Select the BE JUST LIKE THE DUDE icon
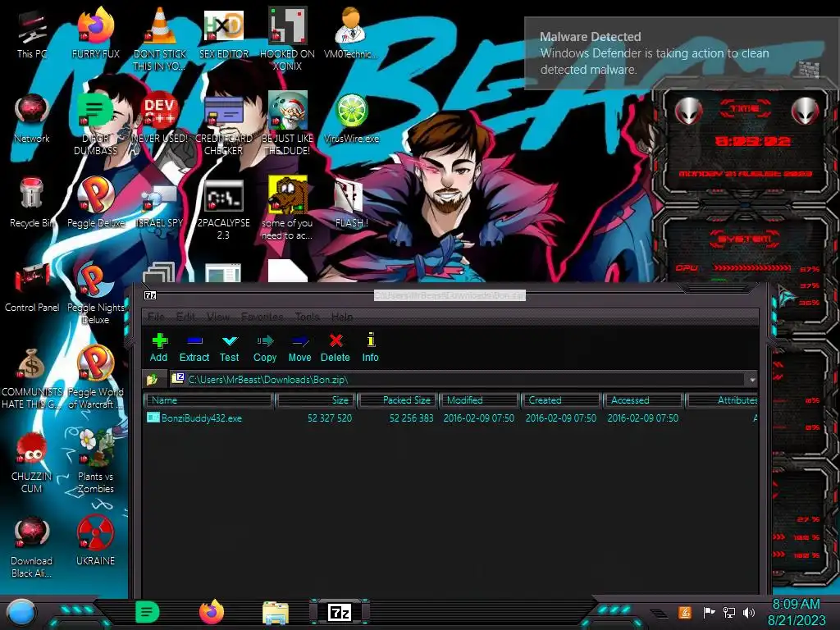This screenshot has width=840, height=630. (287, 125)
